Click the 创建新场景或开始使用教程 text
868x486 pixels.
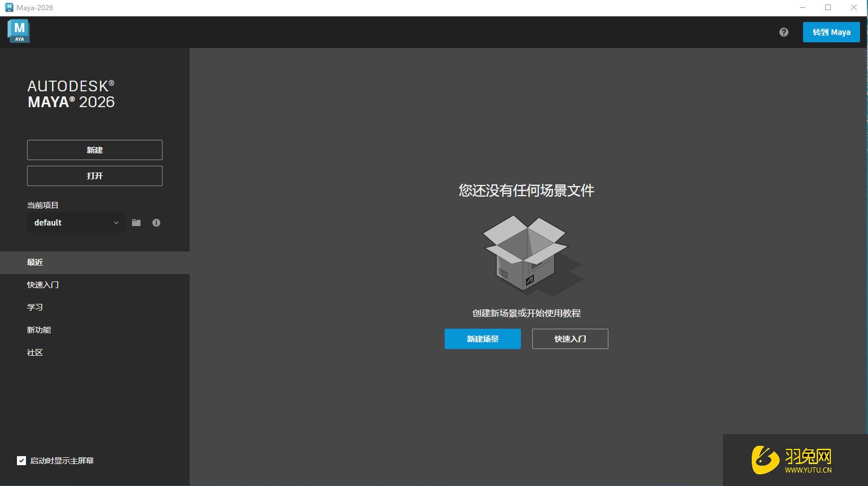(527, 313)
